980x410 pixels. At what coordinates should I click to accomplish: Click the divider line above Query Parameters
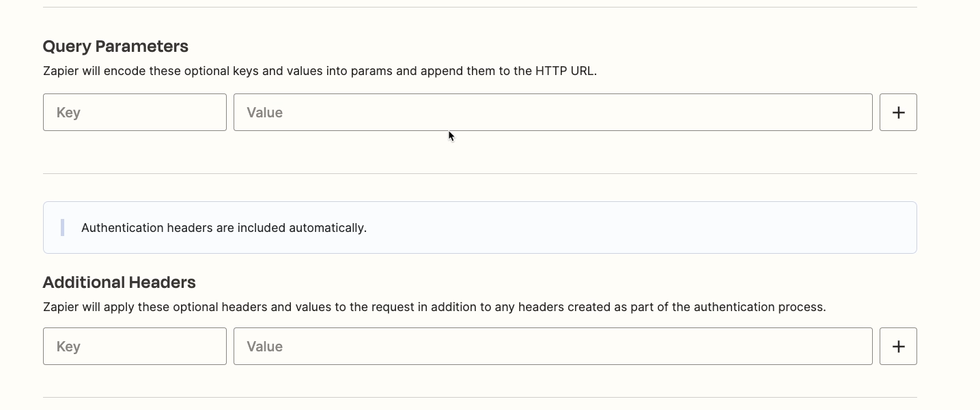(x=480, y=7)
